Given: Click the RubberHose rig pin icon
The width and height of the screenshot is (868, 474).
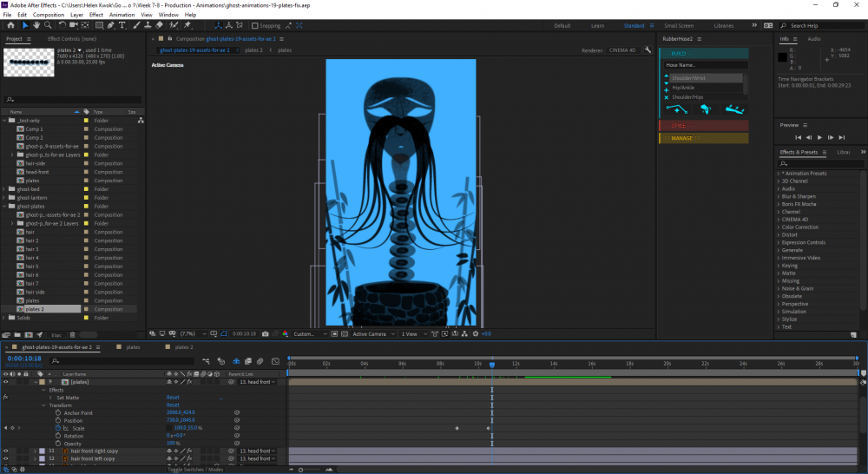Looking at the screenshot, I should pos(705,109).
